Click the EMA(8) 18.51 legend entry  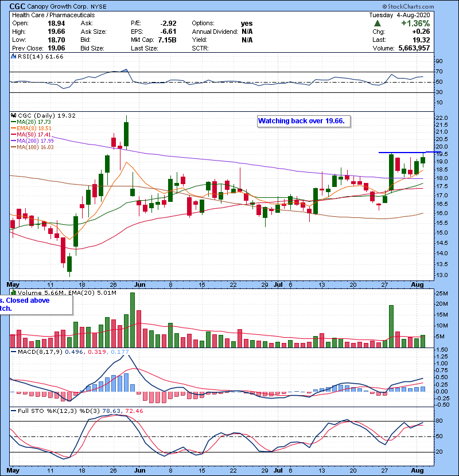(31, 128)
